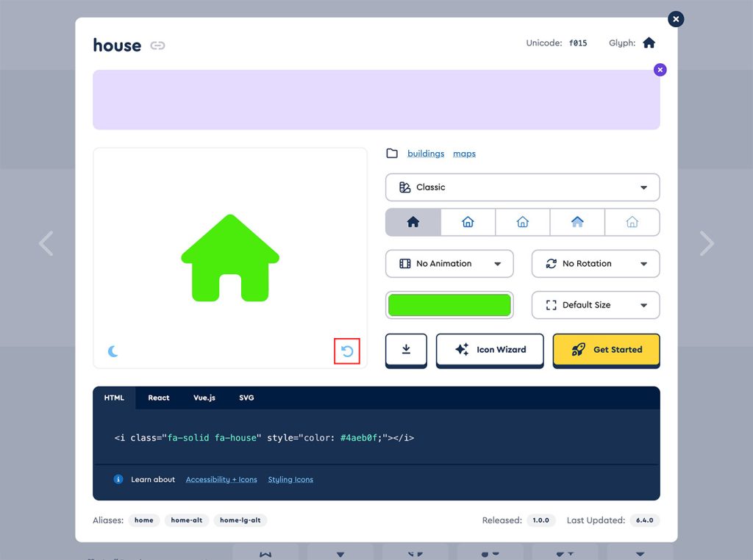Dismiss the purple banner with close icon
Viewport: 753px width, 560px height.
coord(660,70)
